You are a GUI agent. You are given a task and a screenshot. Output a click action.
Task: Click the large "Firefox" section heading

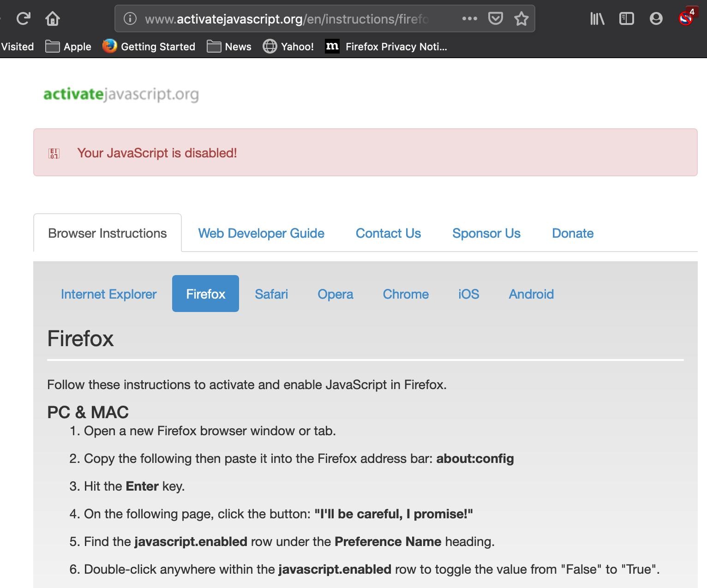[x=80, y=339]
